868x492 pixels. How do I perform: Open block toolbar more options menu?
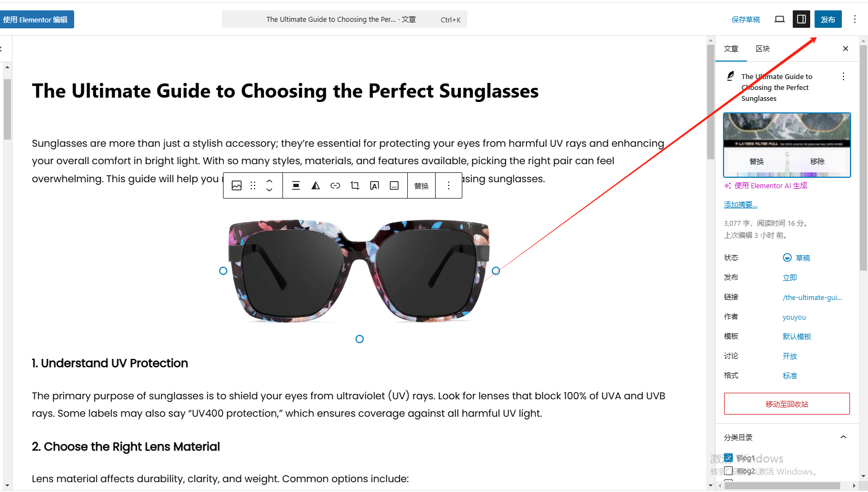449,185
